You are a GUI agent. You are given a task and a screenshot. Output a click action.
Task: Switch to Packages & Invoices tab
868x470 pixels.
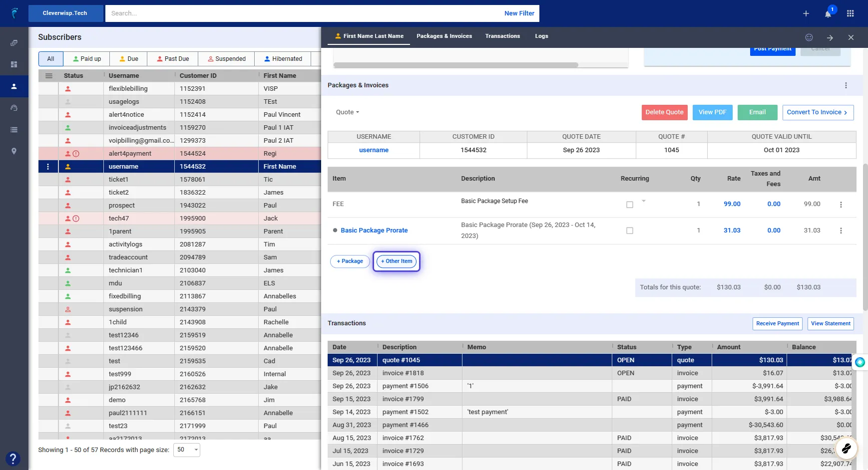[444, 36]
